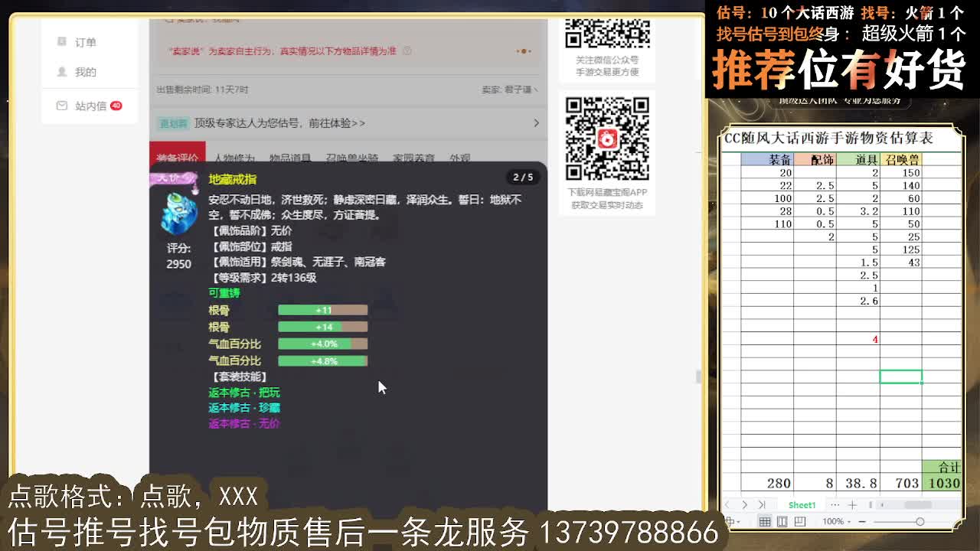Open the 订单 clipboard icon in the sidebar
Image resolution: width=980 pixels, height=551 pixels.
pos(62,41)
